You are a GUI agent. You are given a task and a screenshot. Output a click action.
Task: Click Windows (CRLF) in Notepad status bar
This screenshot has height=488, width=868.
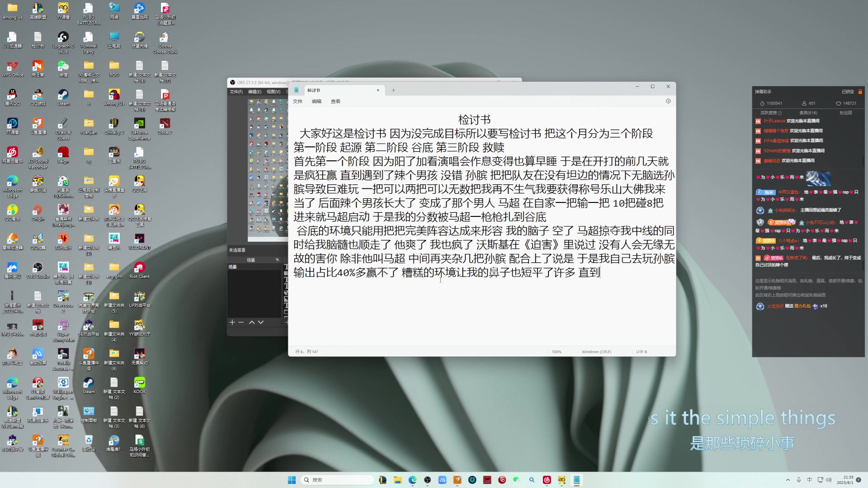point(596,352)
